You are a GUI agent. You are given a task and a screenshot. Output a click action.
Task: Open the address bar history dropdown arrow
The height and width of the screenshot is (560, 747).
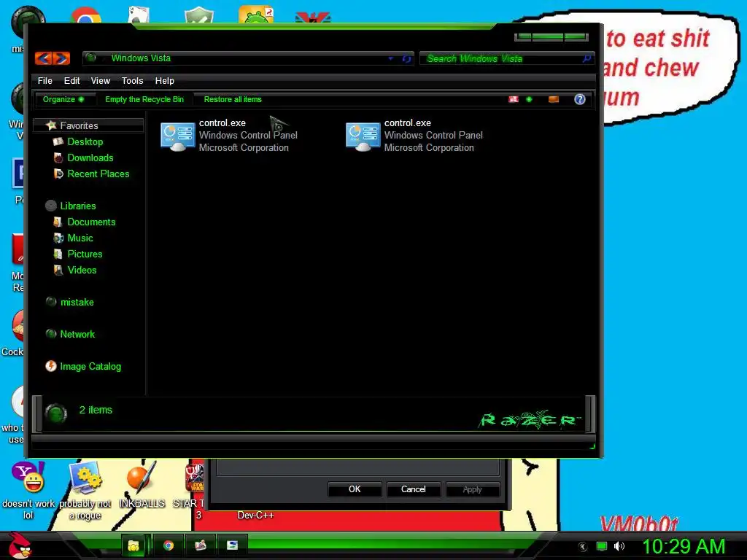(391, 58)
